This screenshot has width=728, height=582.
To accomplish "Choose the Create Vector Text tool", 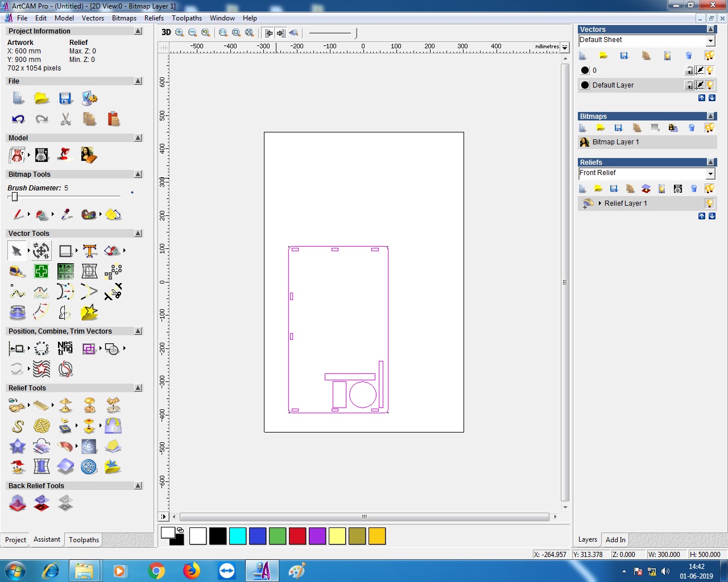I will [x=89, y=251].
